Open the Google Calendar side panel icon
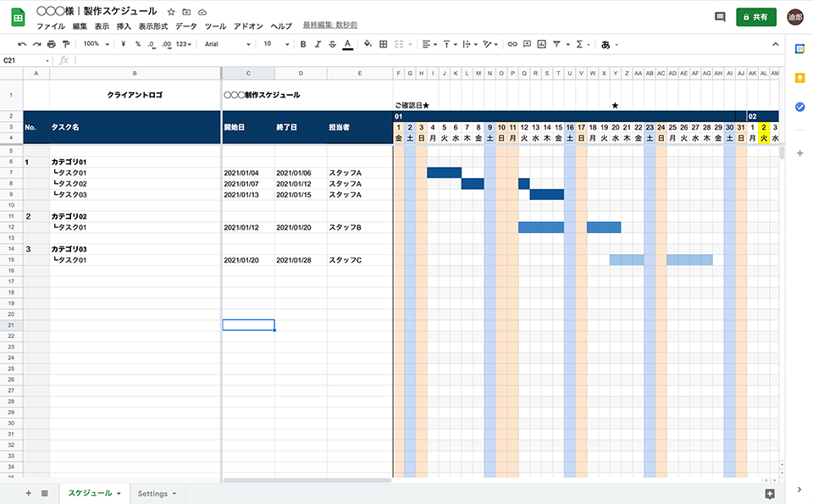 [799, 49]
